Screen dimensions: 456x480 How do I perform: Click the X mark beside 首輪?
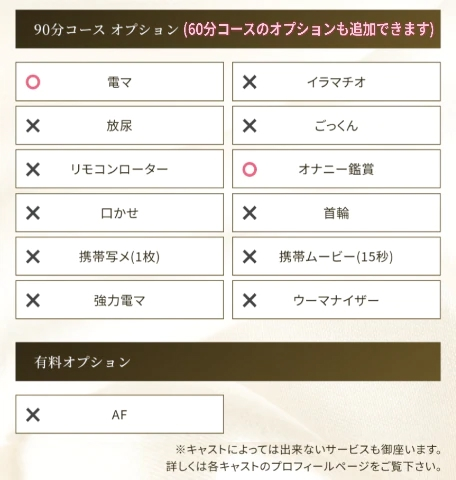tap(250, 213)
